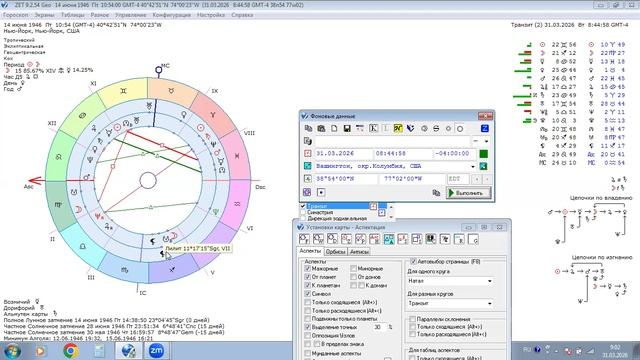The height and width of the screenshot is (360, 640).
Task: Click the dotted square icon in Фоновые данные
Action: (x=321, y=192)
